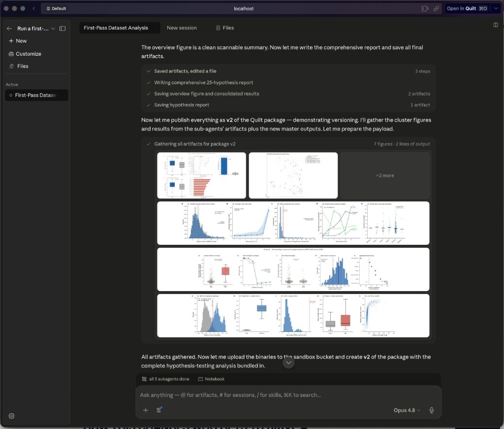Open the figure with gray and blue histograms
This screenshot has height=429, width=504.
coord(293,316)
